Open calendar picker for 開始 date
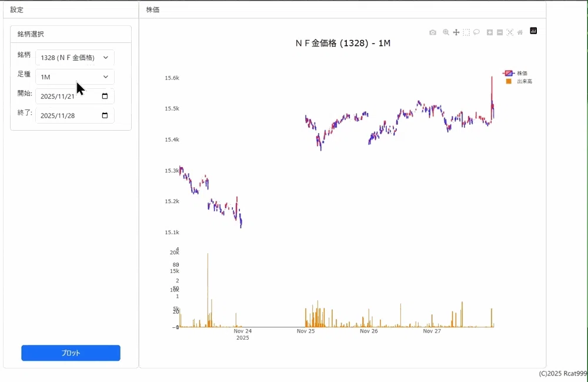This screenshot has height=382, width=588. point(105,96)
